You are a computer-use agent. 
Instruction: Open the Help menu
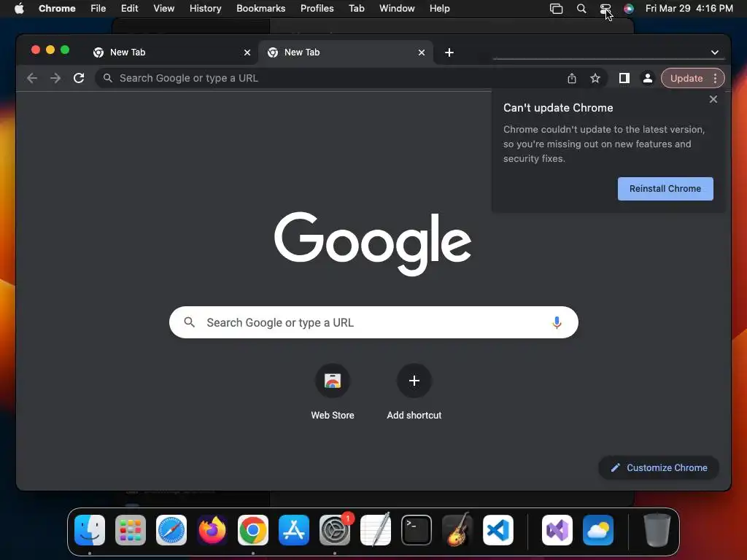click(x=439, y=9)
